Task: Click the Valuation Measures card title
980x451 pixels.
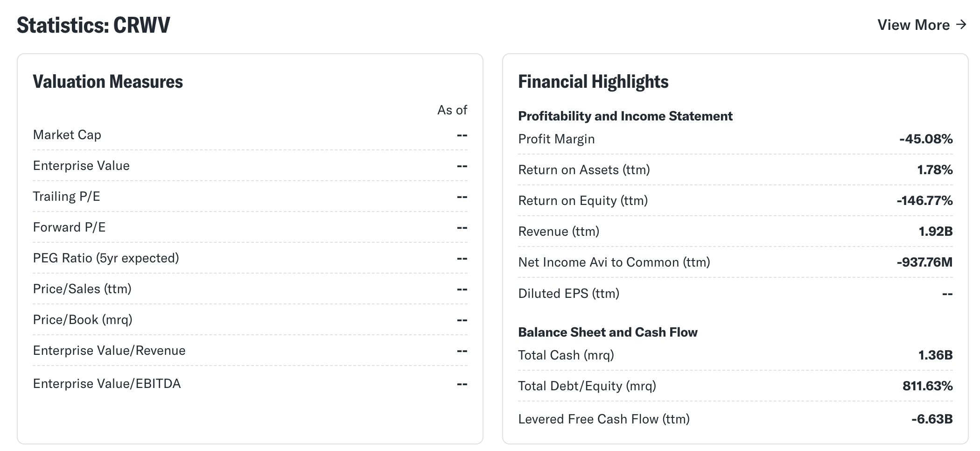Action: [x=108, y=82]
